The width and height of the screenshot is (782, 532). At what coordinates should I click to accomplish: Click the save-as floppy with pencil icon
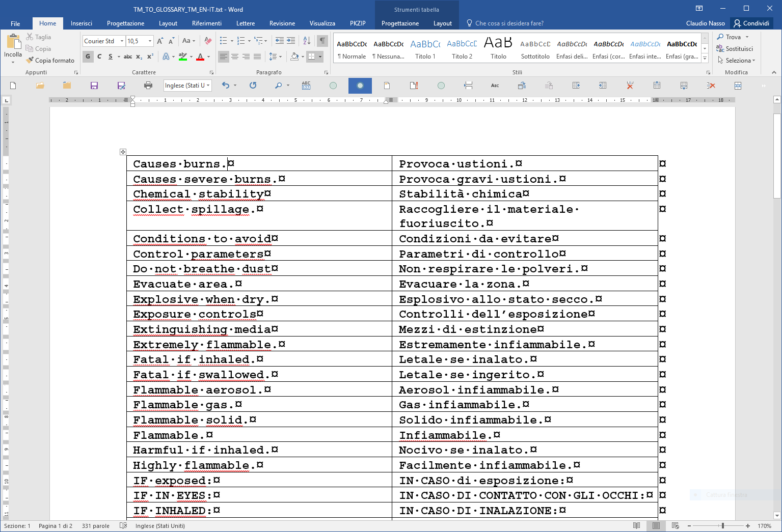[x=121, y=86]
